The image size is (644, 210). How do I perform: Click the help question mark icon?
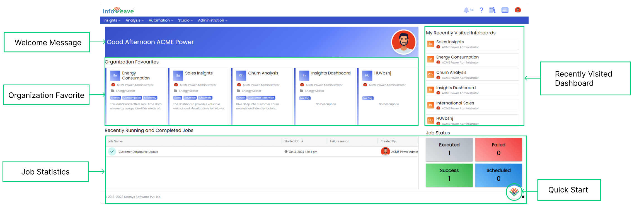(x=481, y=10)
